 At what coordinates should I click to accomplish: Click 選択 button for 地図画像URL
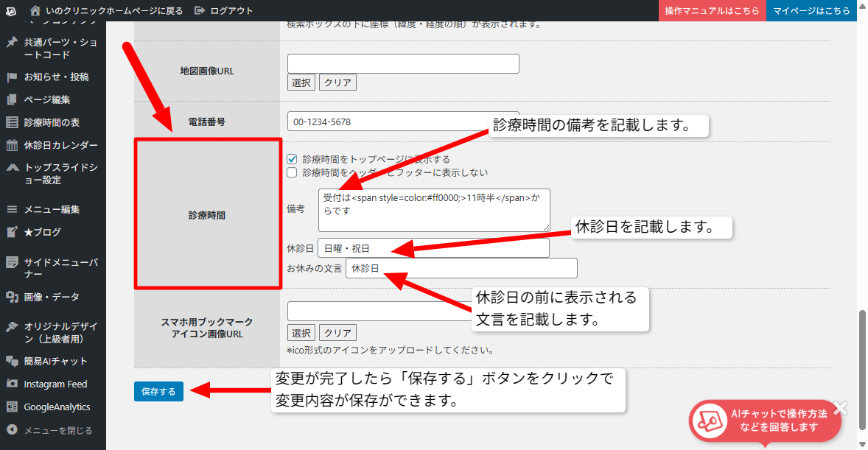(x=301, y=82)
